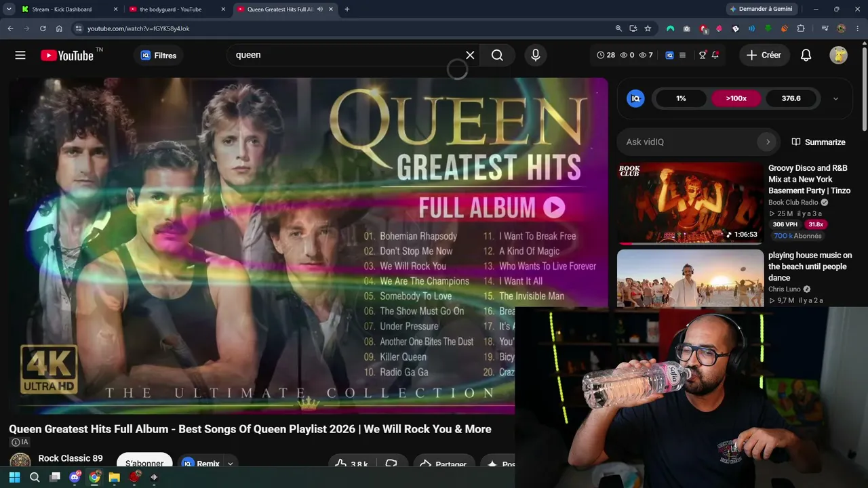View site information for youtube.com
The height and width of the screenshot is (488, 868).
pyautogui.click(x=79, y=28)
